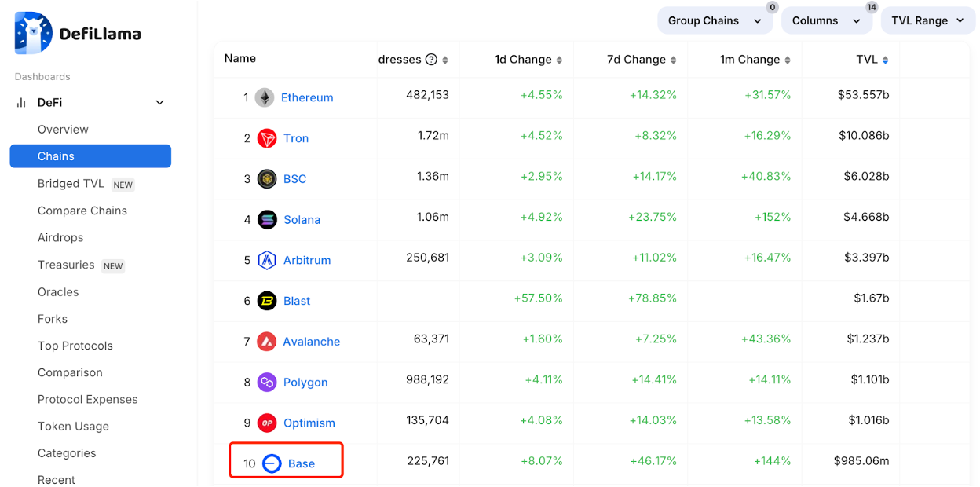Open the Base chain link
The width and height of the screenshot is (980, 487).
302,463
